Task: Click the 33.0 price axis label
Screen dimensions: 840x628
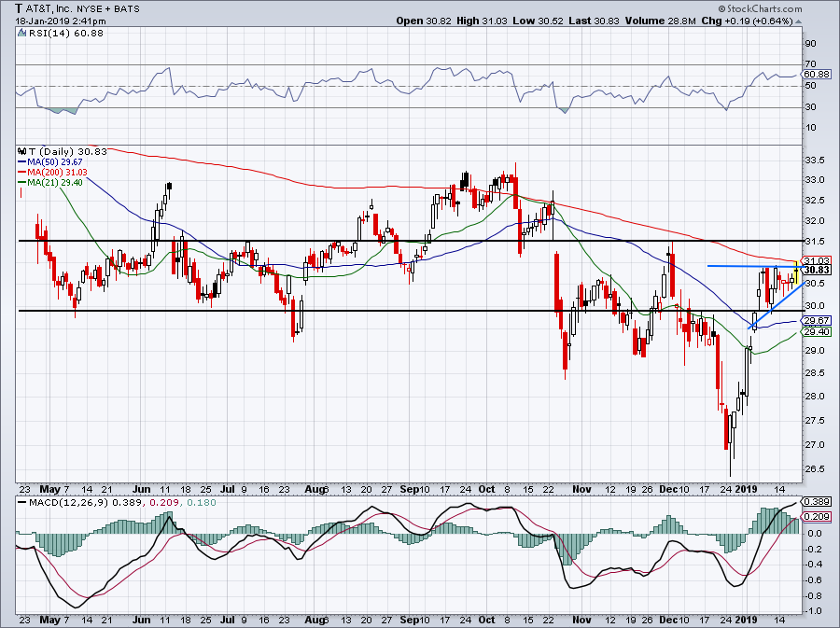Action: pyautogui.click(x=814, y=180)
